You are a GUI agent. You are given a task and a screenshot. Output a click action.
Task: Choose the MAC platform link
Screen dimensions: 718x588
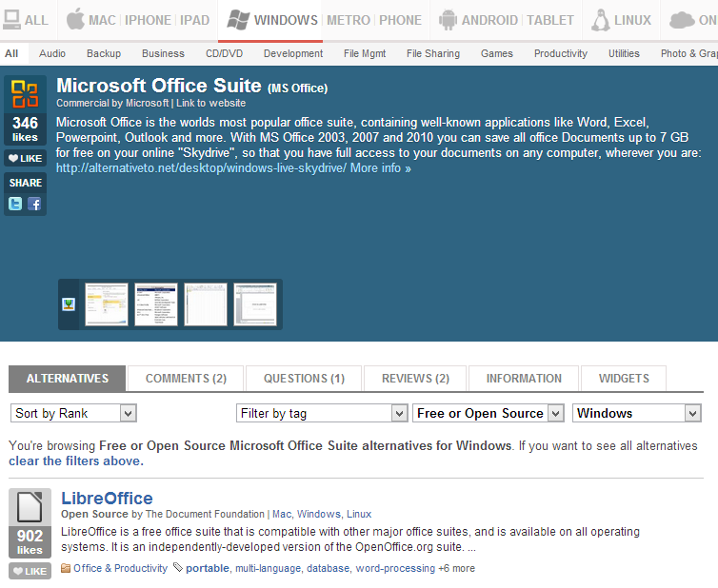pos(102,20)
